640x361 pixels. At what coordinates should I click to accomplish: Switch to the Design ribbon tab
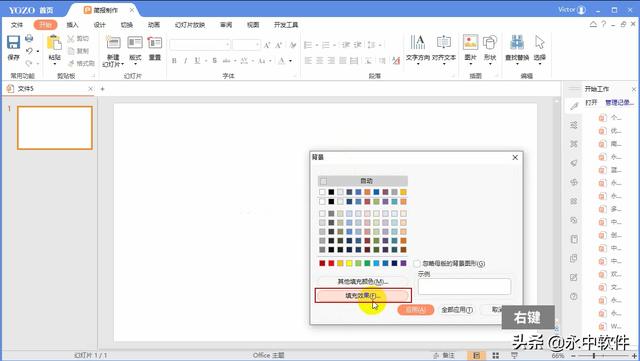[x=100, y=25]
